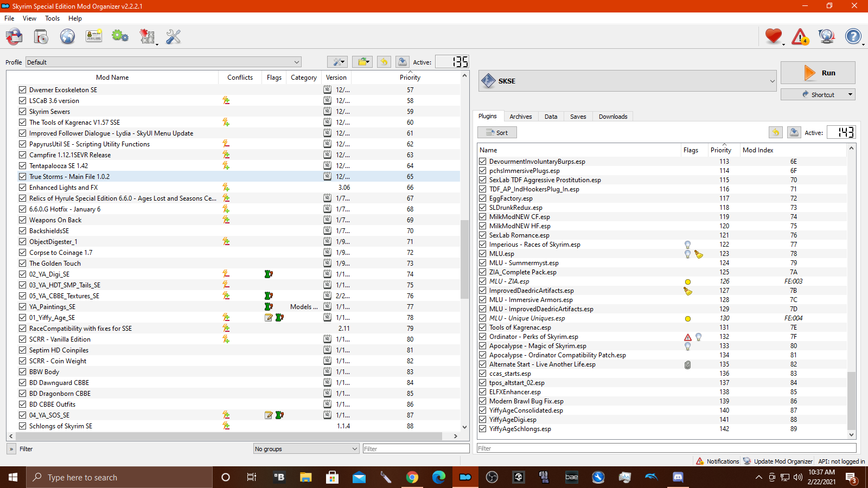Open Discord from the taskbar
868x488 pixels.
pos(678,477)
